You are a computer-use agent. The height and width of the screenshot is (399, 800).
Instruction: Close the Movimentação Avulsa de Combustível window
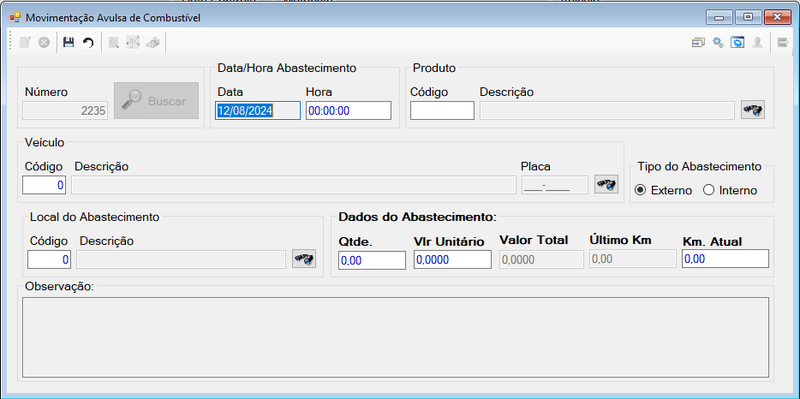777,17
